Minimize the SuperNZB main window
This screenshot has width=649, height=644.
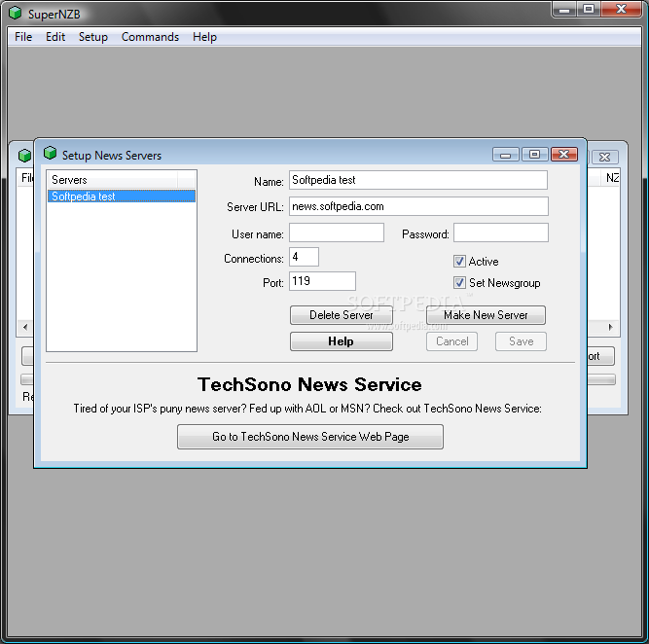point(564,9)
